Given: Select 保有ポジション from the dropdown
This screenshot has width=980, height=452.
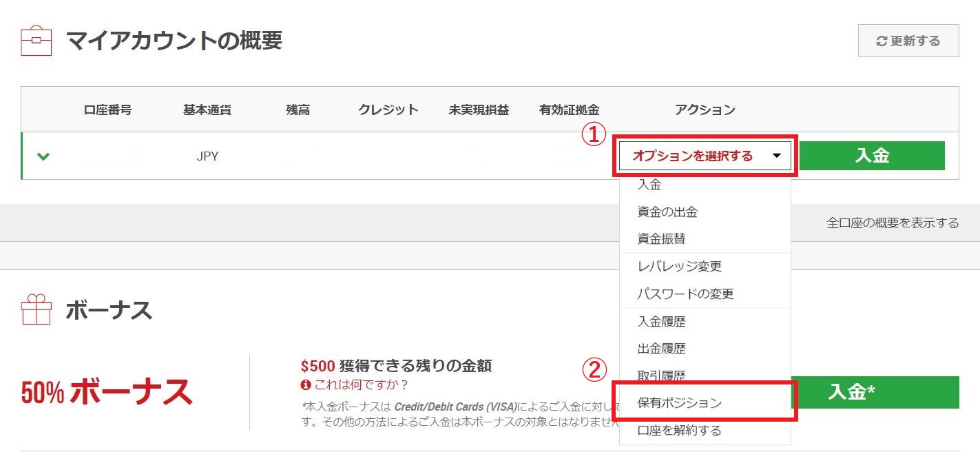Looking at the screenshot, I should (x=679, y=402).
